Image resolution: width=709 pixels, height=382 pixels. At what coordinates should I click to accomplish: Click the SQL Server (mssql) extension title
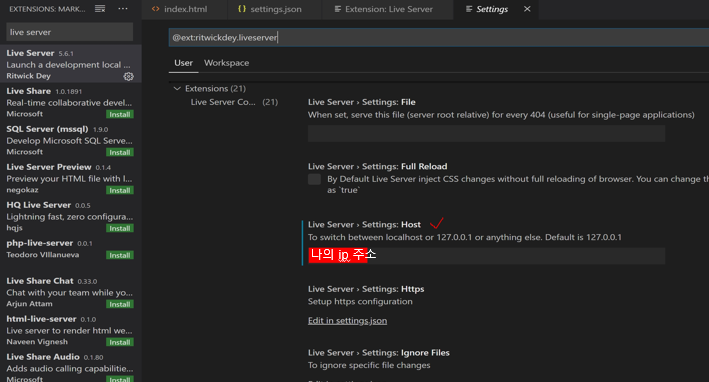47,129
